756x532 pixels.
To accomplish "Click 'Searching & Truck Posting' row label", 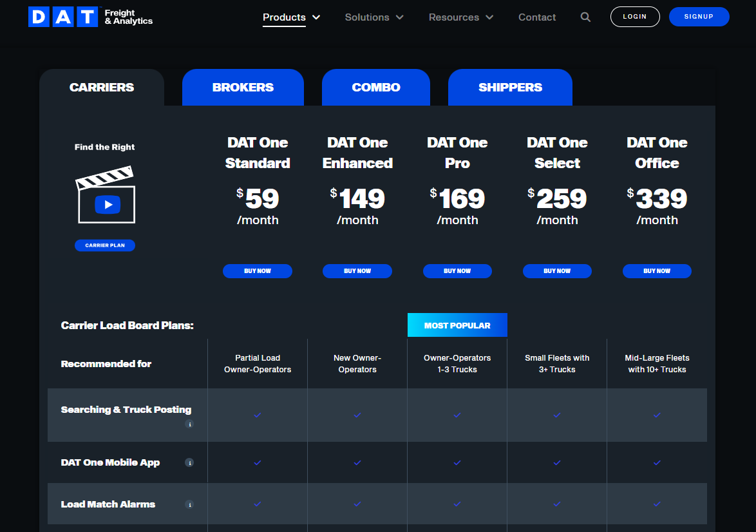I will (x=126, y=410).
